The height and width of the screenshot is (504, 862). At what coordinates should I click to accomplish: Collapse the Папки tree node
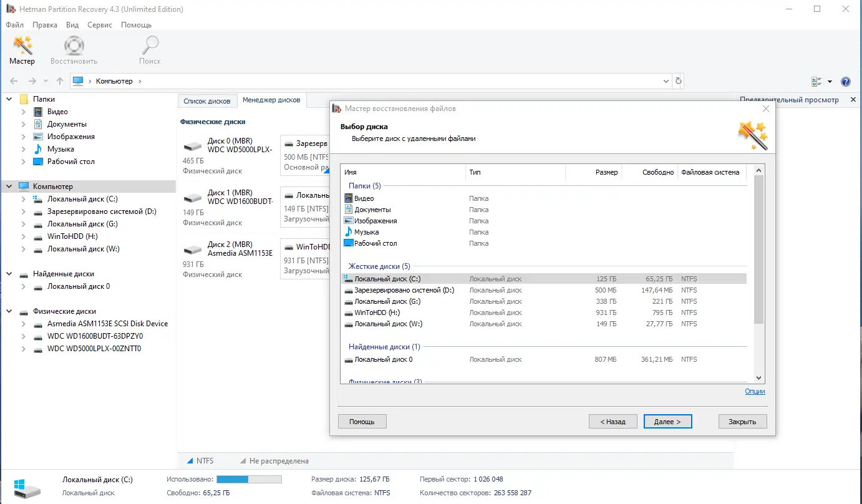click(9, 99)
